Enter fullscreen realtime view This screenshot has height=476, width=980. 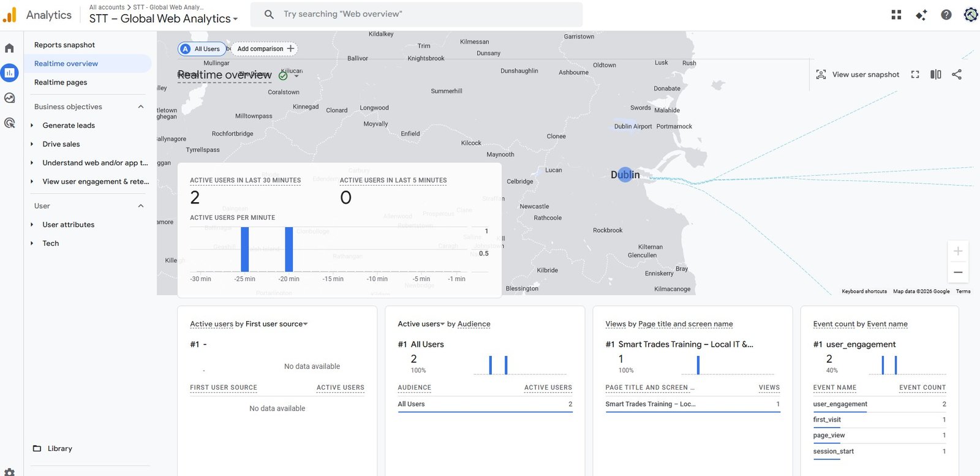click(915, 75)
